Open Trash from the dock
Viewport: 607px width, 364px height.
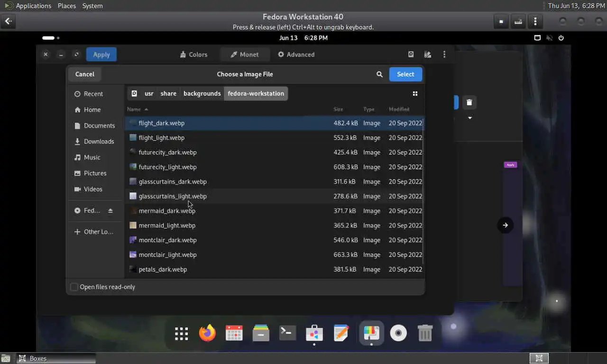pos(425,333)
